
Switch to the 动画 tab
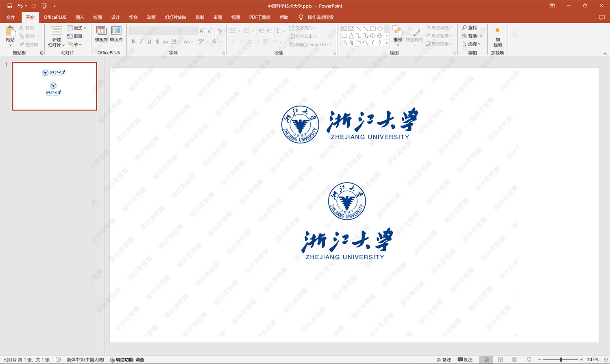tap(151, 17)
